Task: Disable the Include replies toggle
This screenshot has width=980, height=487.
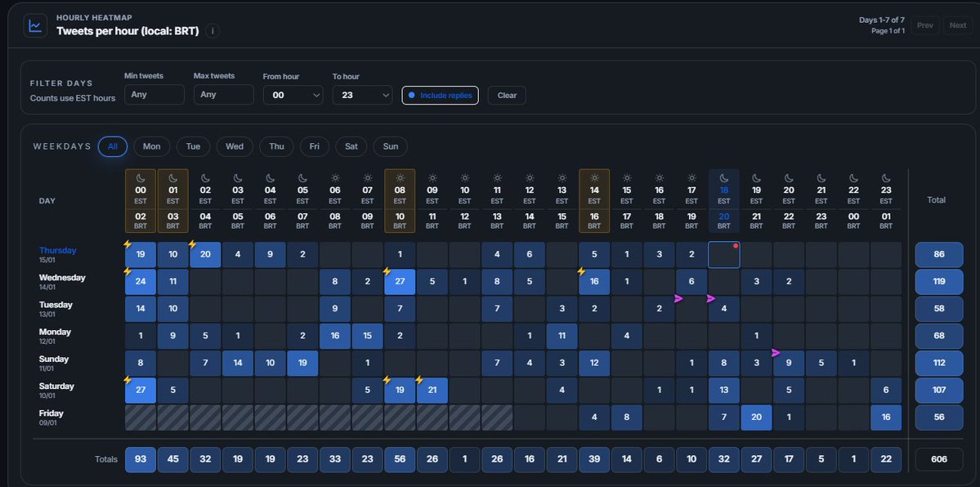Action: (x=438, y=95)
